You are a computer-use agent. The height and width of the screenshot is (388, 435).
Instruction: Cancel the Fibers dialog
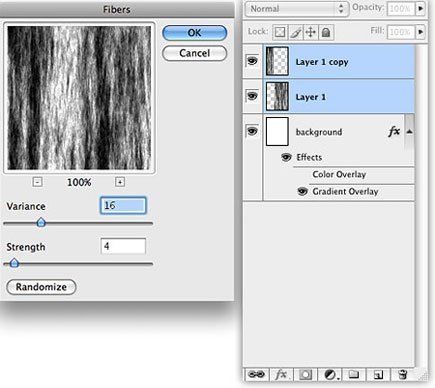[195, 53]
